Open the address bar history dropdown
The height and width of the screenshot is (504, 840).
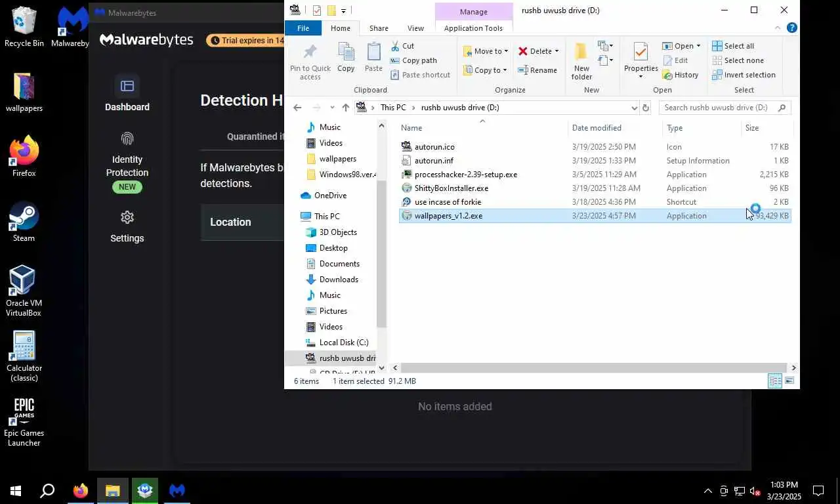(x=634, y=108)
